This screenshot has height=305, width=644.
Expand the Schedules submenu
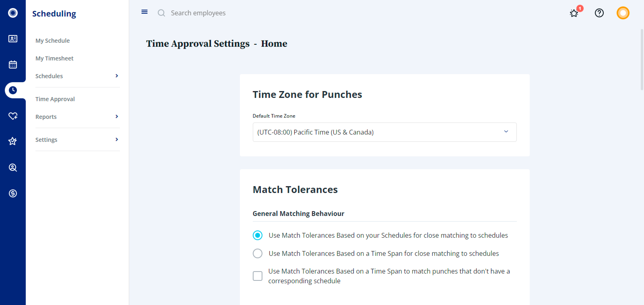point(77,76)
